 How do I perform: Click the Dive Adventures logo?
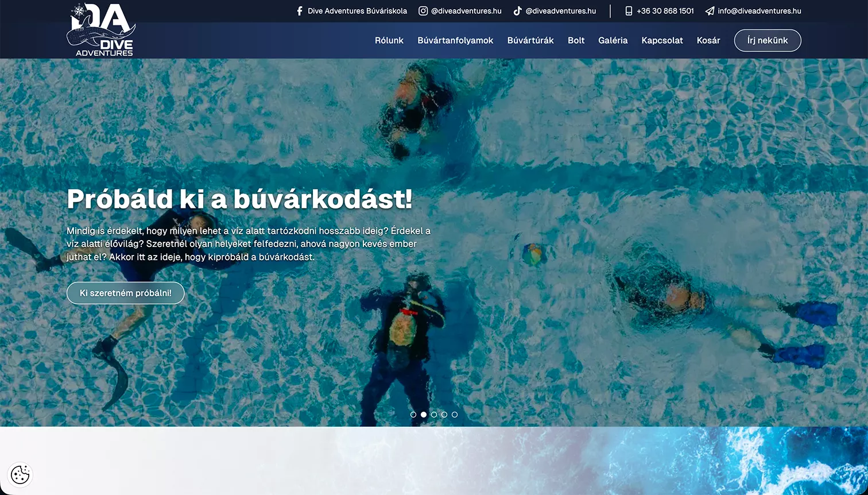click(x=101, y=30)
